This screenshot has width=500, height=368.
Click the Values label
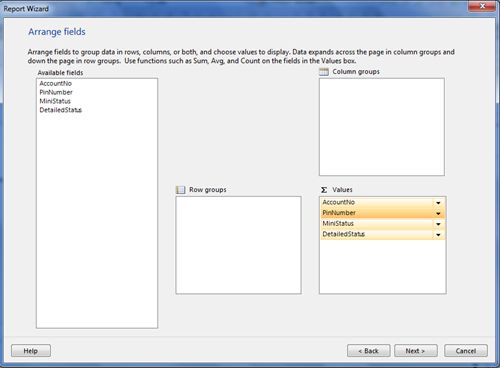coord(342,190)
